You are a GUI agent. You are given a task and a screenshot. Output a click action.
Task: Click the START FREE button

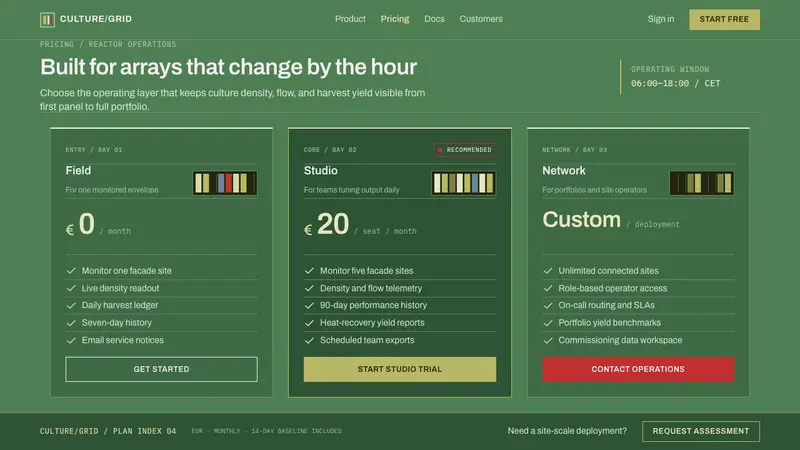click(724, 19)
